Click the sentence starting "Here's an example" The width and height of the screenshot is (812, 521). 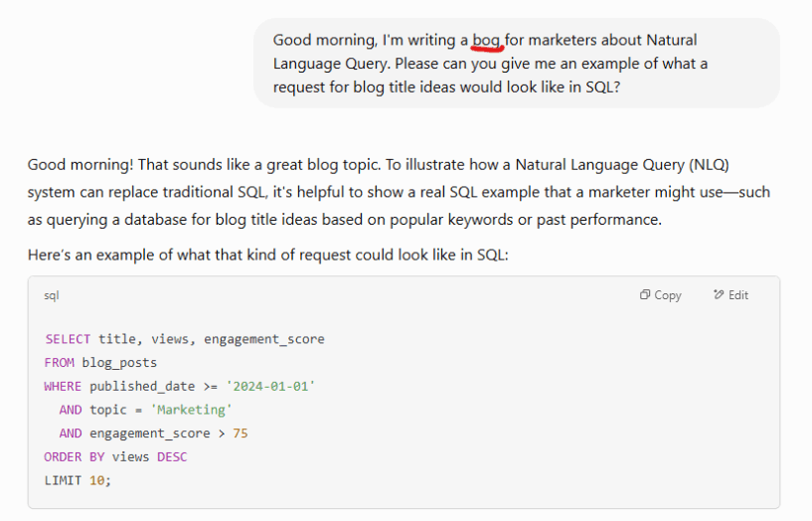268,256
